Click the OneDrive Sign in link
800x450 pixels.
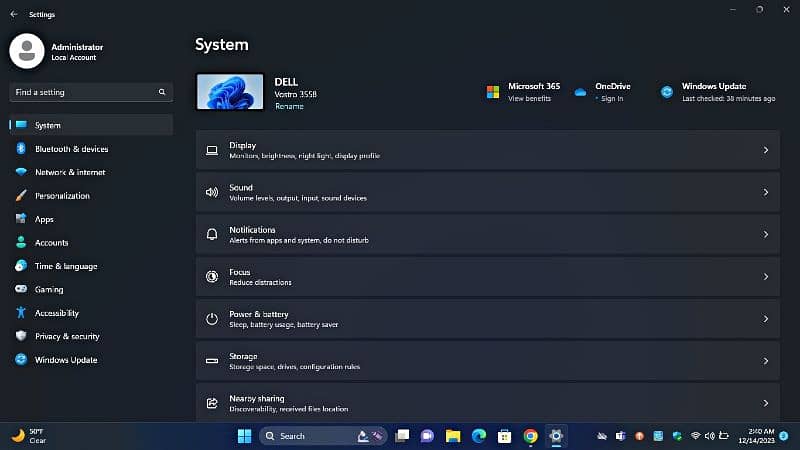(609, 99)
